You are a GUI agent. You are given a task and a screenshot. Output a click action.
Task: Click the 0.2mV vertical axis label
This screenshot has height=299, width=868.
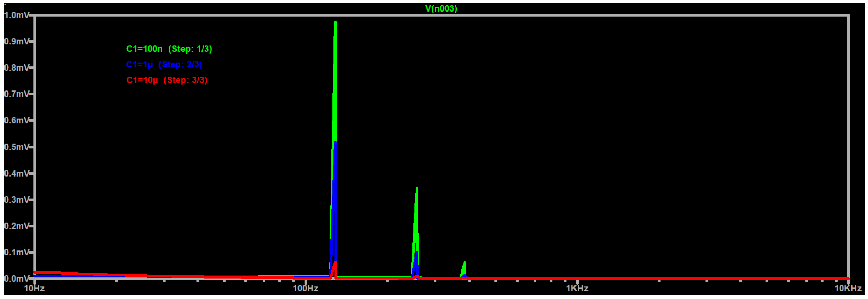point(17,226)
